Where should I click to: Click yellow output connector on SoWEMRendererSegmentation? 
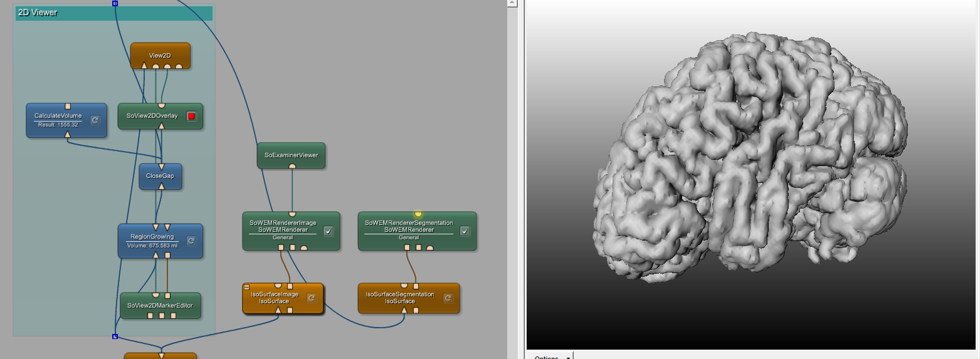click(x=418, y=214)
